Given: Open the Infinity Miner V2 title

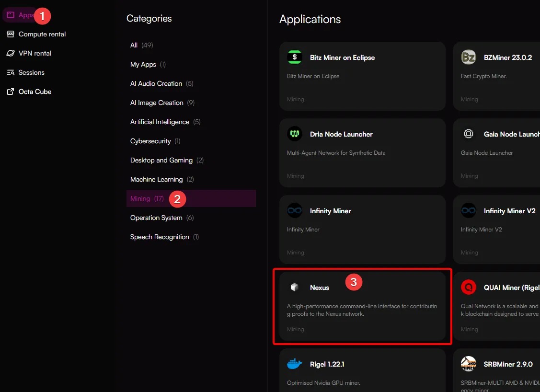Looking at the screenshot, I should pyautogui.click(x=510, y=211).
